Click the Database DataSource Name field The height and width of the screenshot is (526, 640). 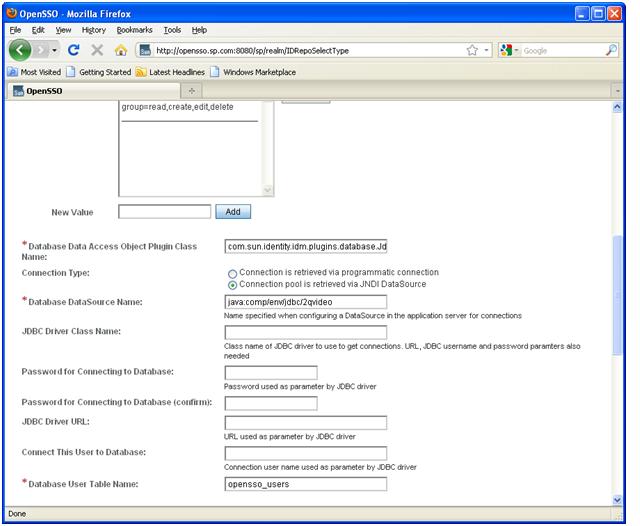pos(306,302)
